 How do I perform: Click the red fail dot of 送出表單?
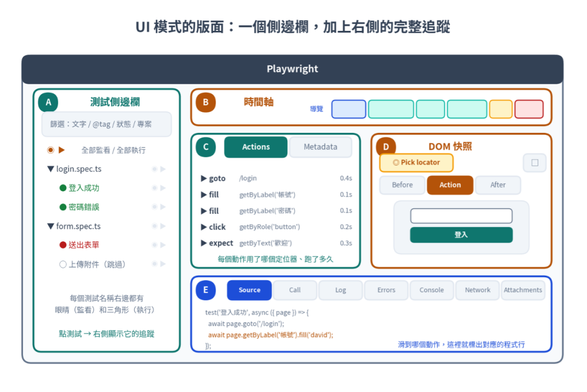pyautogui.click(x=63, y=245)
